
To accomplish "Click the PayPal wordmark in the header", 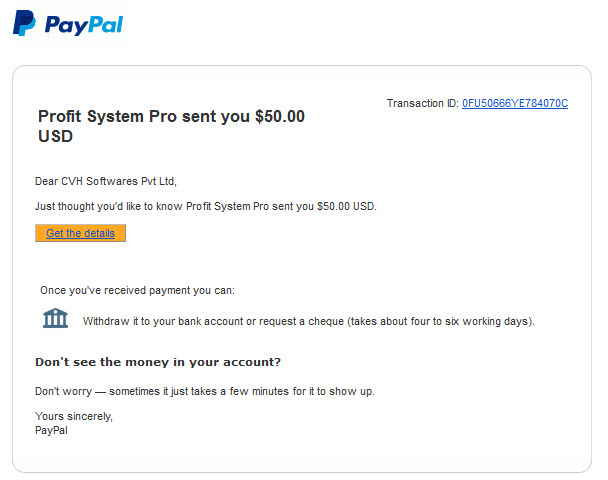I will click(x=84, y=25).
